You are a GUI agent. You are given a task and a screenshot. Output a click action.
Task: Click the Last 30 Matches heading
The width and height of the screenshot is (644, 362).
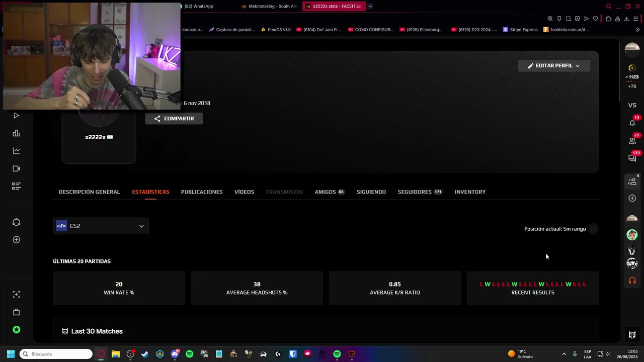point(97,331)
